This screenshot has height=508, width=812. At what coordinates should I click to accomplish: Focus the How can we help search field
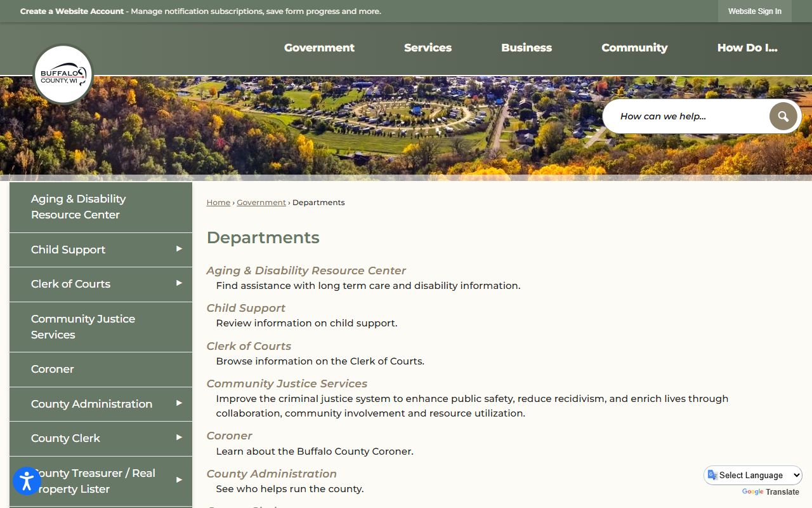[x=688, y=116]
